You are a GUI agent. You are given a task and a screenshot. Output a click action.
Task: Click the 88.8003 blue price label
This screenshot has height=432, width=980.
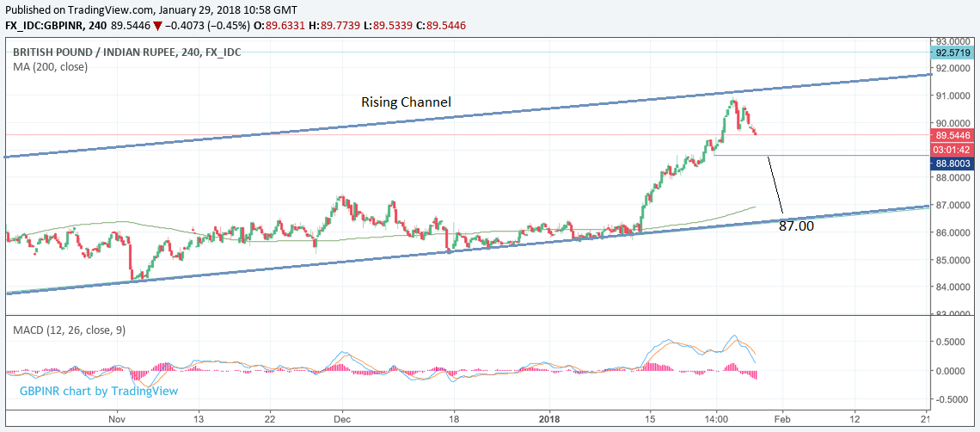point(954,163)
